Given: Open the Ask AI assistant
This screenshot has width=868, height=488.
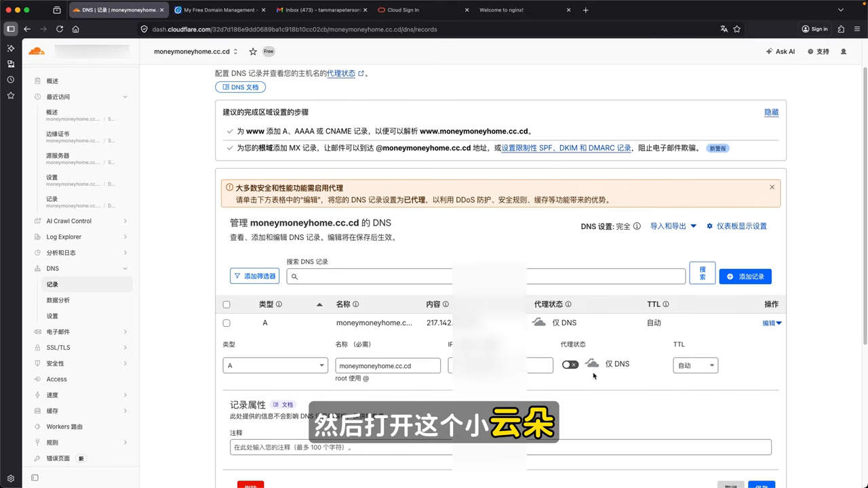Looking at the screenshot, I should (780, 52).
